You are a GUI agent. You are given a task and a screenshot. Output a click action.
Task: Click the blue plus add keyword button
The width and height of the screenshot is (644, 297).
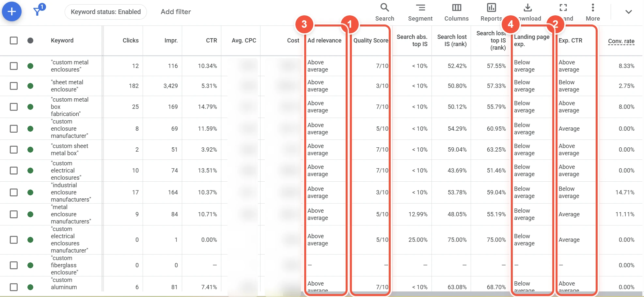(x=12, y=11)
